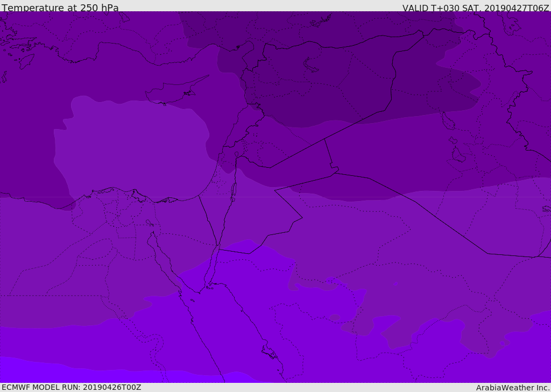Click Lake Assad in northern Syria
The width and height of the screenshot is (551, 392).
310,66
